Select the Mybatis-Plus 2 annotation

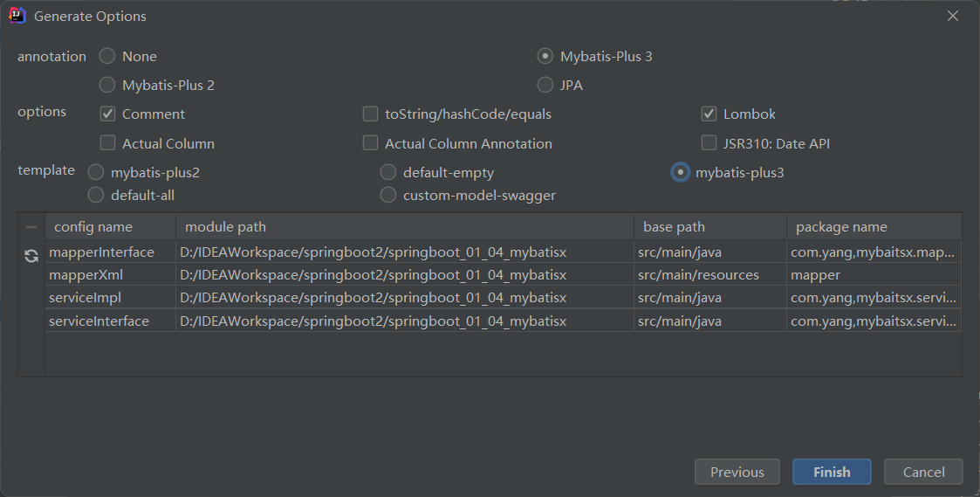pyautogui.click(x=107, y=85)
